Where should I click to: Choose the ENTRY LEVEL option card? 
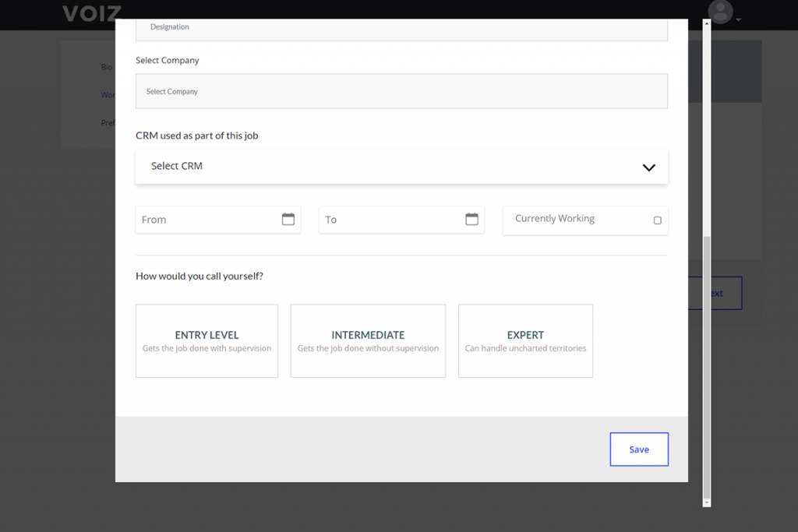tap(207, 340)
